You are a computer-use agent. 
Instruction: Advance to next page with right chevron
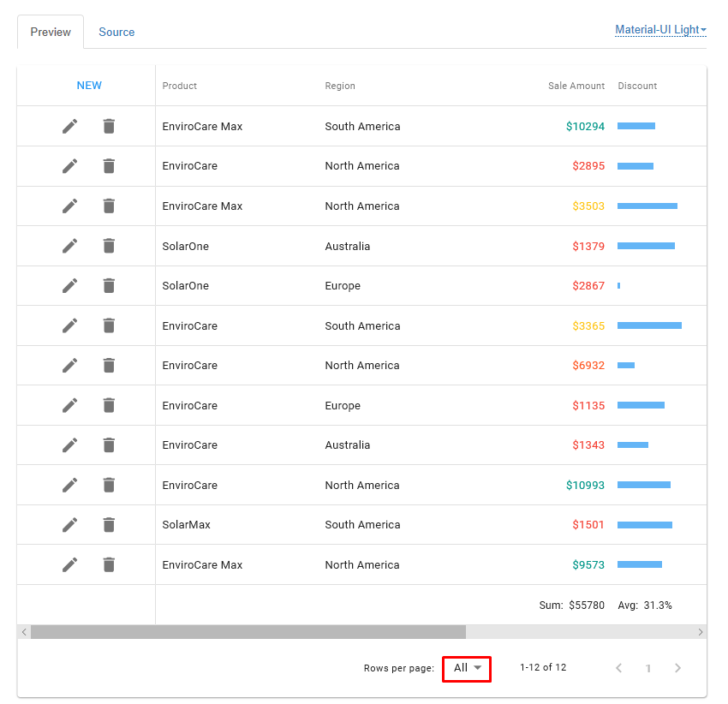coord(677,668)
